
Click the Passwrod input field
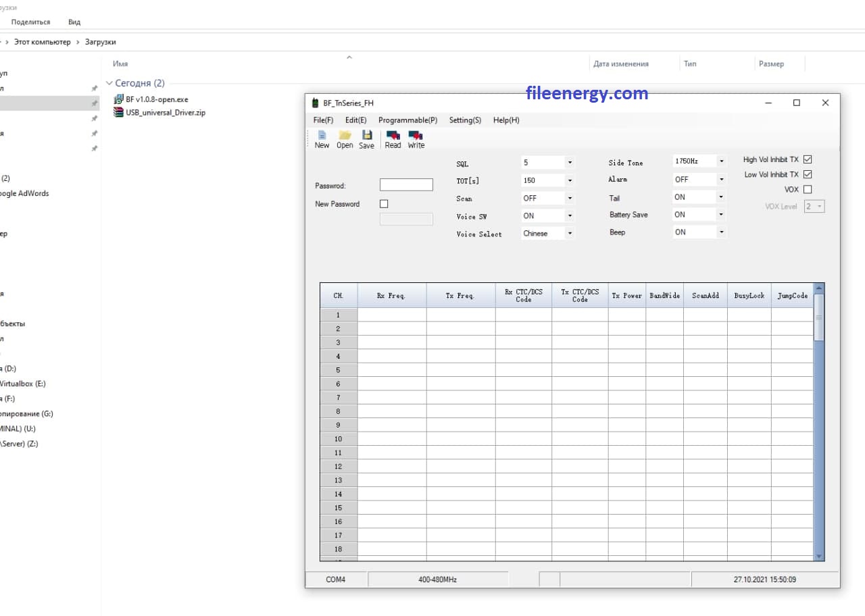[x=406, y=185]
